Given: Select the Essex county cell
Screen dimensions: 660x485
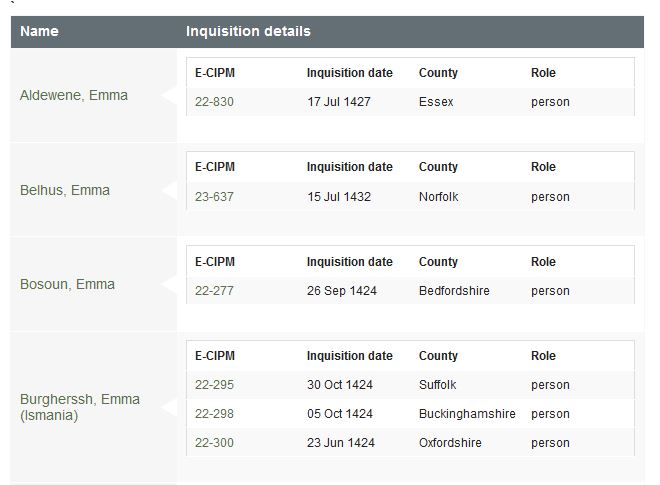Looking at the screenshot, I should pyautogui.click(x=436, y=102).
